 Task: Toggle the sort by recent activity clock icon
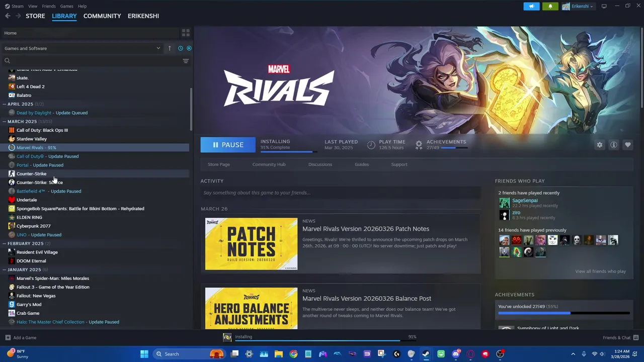click(x=181, y=48)
